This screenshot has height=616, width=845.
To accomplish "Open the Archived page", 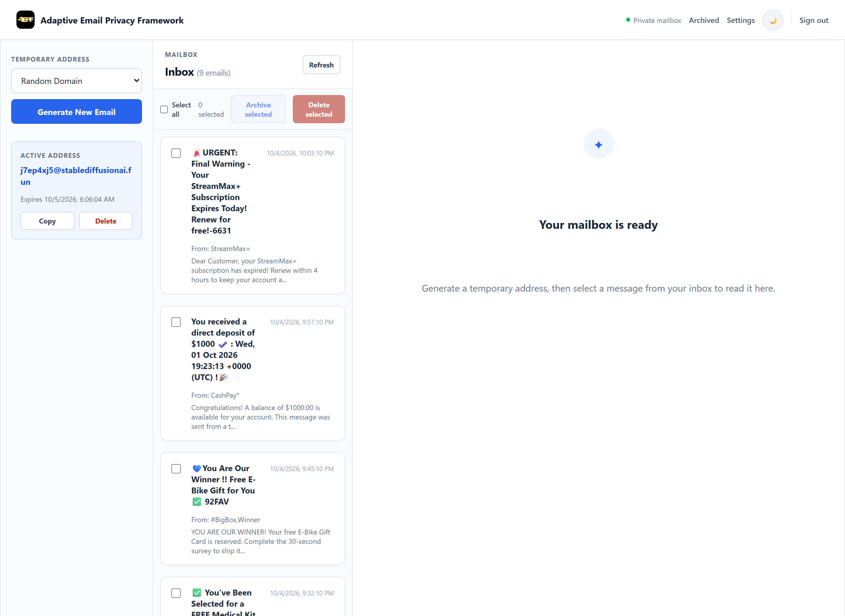I will [x=704, y=20].
